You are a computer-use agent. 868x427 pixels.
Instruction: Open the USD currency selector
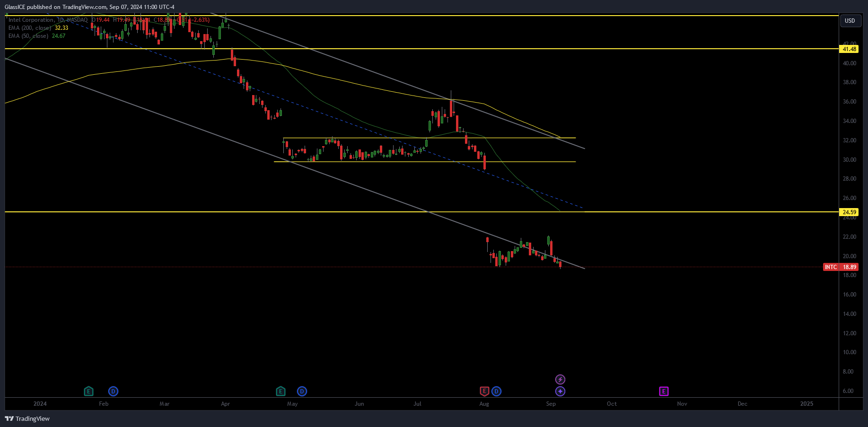point(850,20)
